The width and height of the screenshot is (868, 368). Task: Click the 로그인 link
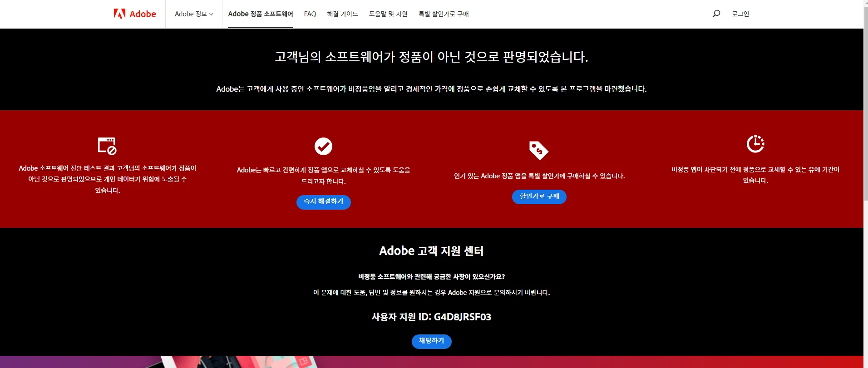(x=740, y=14)
